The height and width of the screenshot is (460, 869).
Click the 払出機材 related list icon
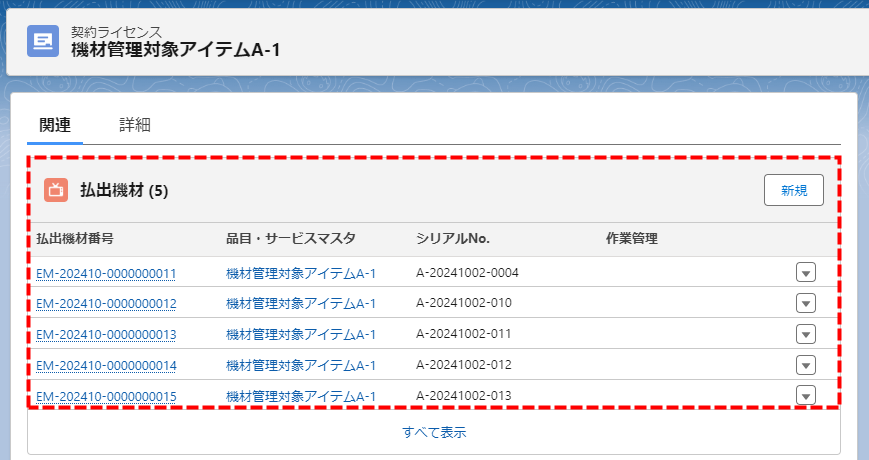click(56, 190)
